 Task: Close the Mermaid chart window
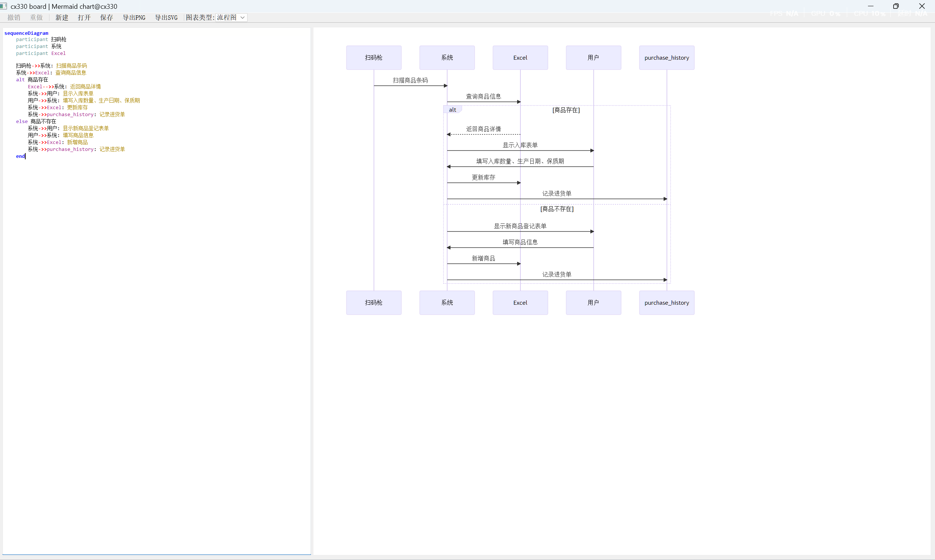point(922,6)
